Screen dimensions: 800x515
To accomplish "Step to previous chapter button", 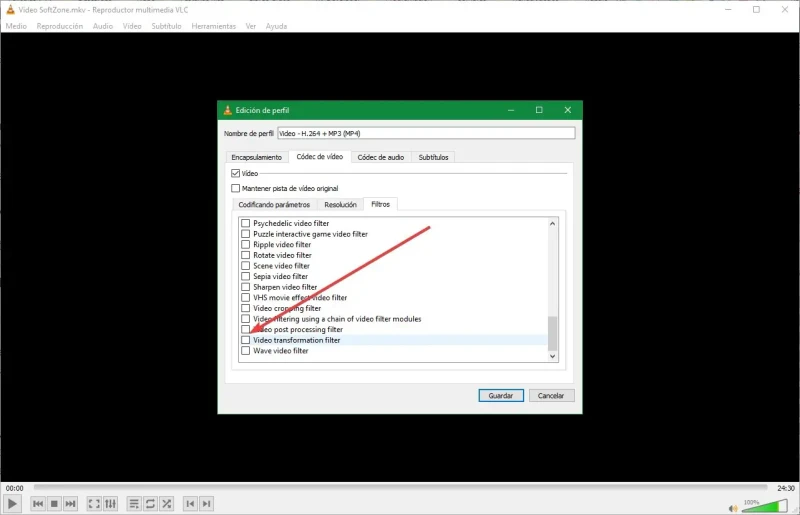I will (x=190, y=504).
